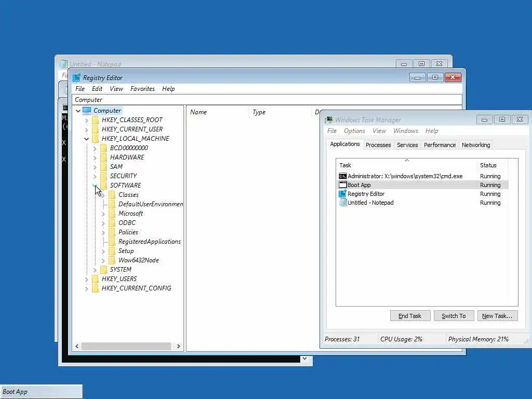532x399 pixels.
Task: Expand the HKEY_CURRENT_CONFIG hive arrow
Action: [87, 289]
